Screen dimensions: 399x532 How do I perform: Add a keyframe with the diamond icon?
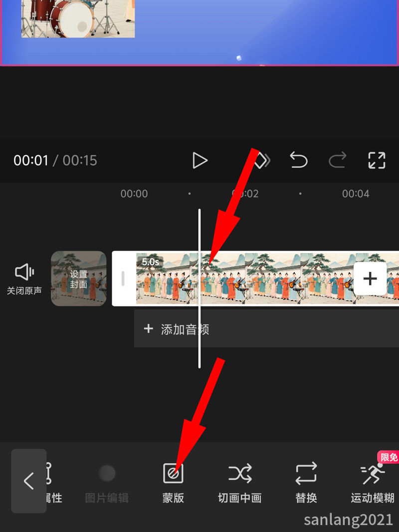coord(262,161)
